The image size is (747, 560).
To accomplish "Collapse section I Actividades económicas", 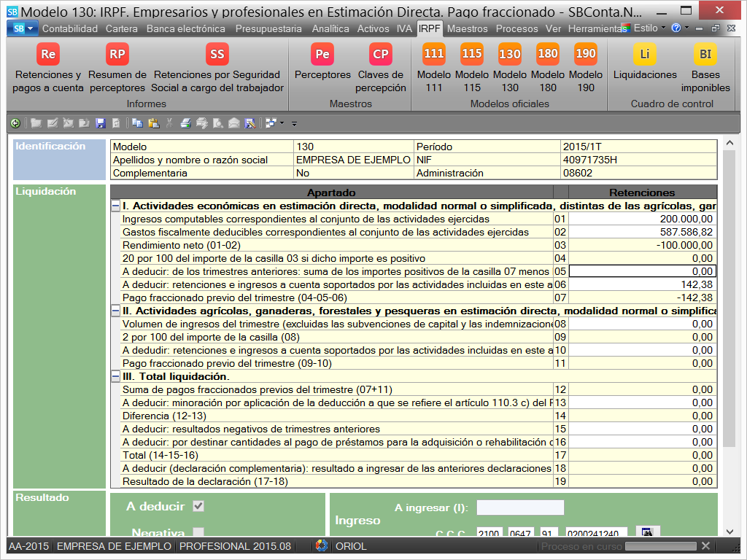I will click(115, 206).
